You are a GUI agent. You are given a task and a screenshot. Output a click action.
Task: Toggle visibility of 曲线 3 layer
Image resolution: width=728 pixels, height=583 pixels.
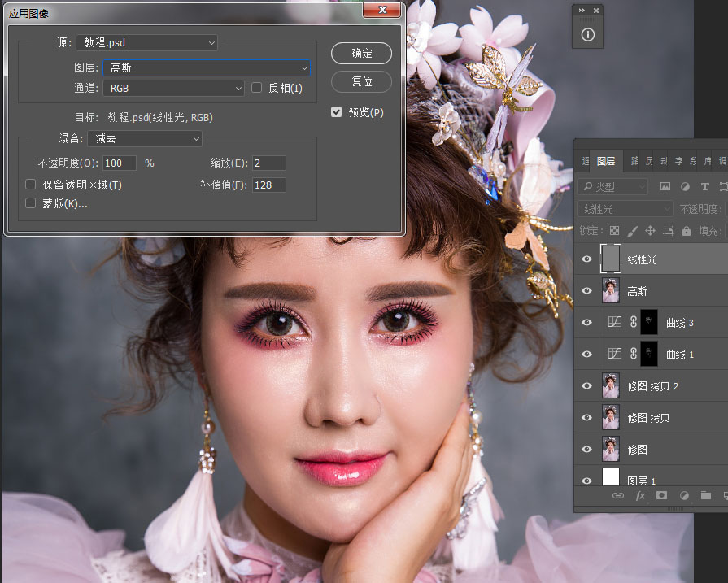click(586, 322)
